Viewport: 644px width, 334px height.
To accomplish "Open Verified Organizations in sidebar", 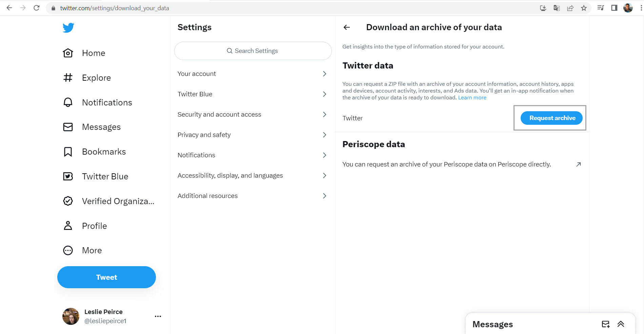I will point(118,201).
